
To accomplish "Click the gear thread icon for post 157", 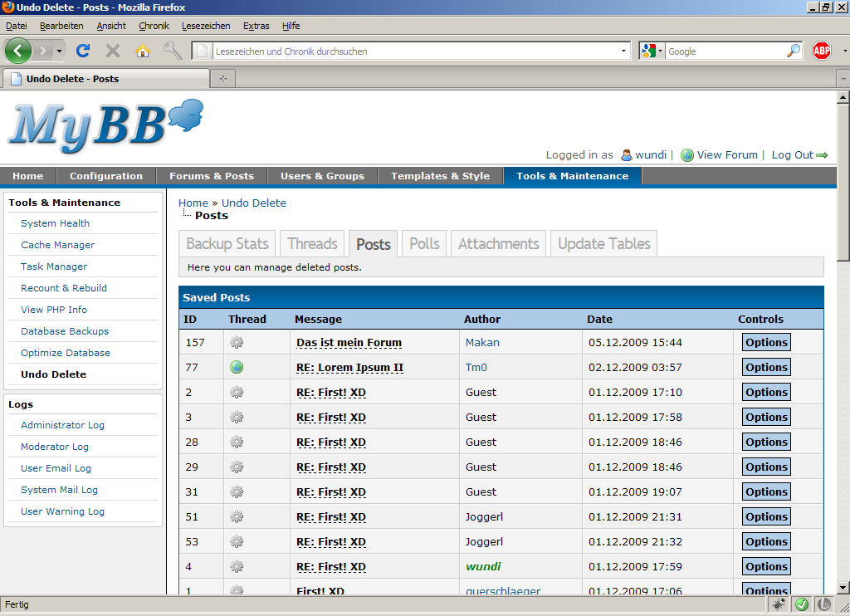I will click(x=237, y=342).
